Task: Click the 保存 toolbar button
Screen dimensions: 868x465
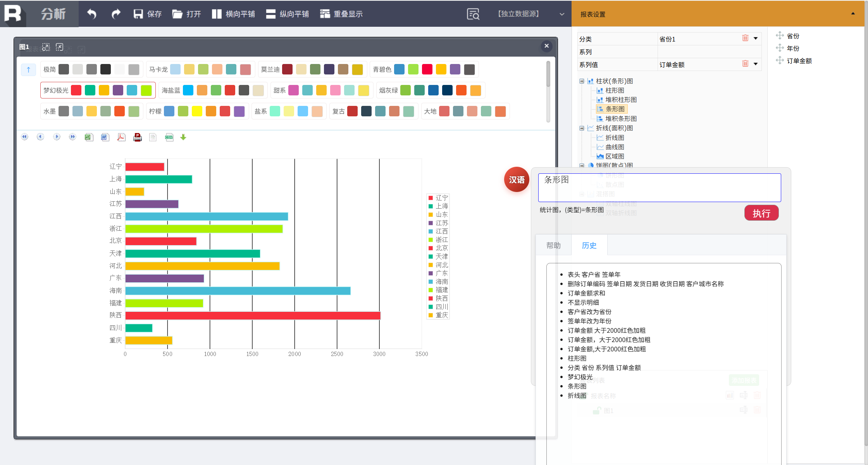Action: 148,14
